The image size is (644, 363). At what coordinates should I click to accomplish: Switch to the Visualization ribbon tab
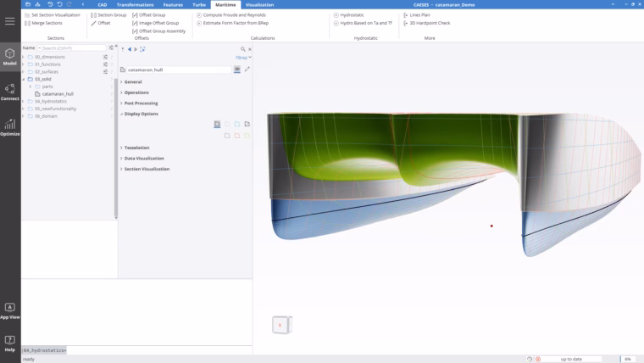[x=259, y=4]
